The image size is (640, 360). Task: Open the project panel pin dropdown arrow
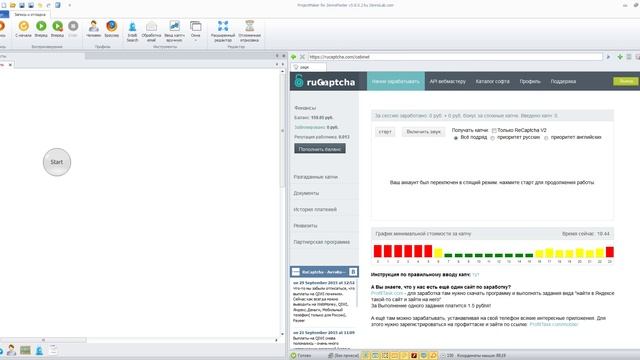(277, 56)
